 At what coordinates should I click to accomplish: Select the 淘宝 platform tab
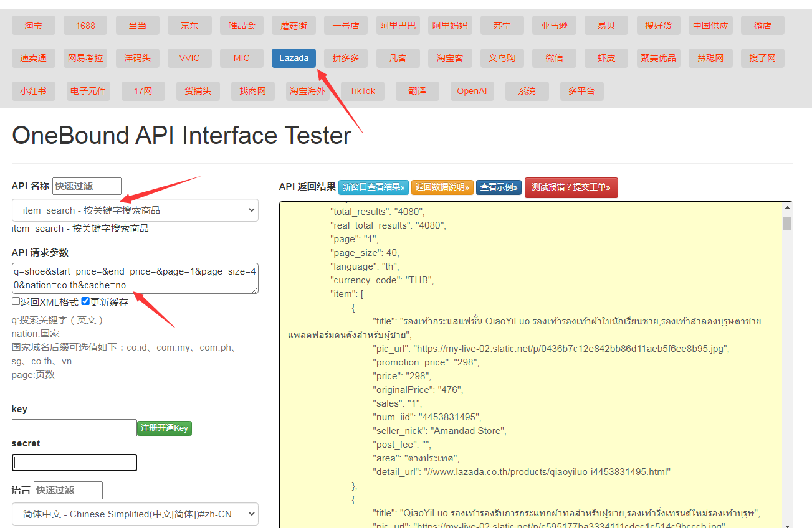(x=34, y=26)
